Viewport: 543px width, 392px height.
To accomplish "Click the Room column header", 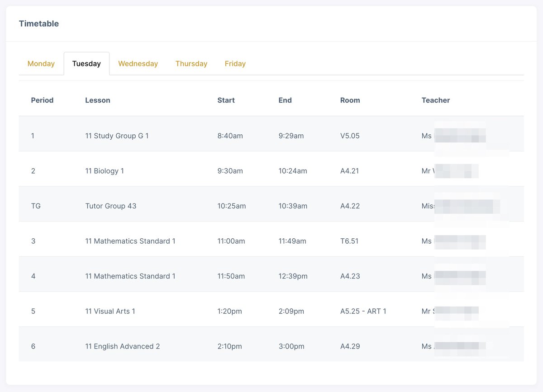I will [x=350, y=100].
